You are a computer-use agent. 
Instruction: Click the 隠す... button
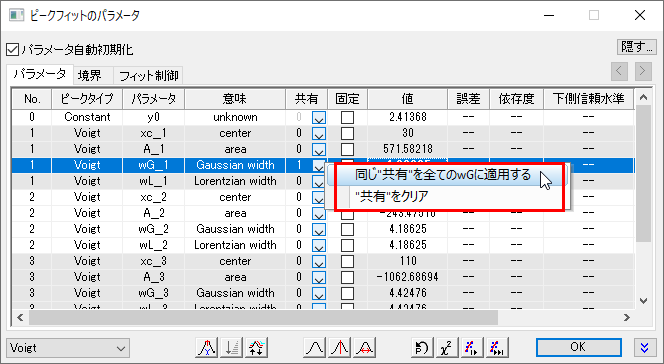click(x=636, y=47)
